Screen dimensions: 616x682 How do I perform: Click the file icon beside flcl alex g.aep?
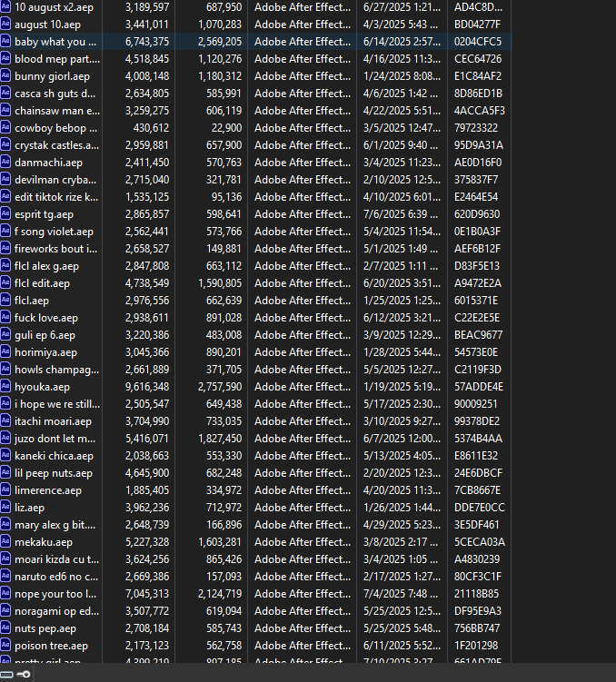[x=5, y=265]
